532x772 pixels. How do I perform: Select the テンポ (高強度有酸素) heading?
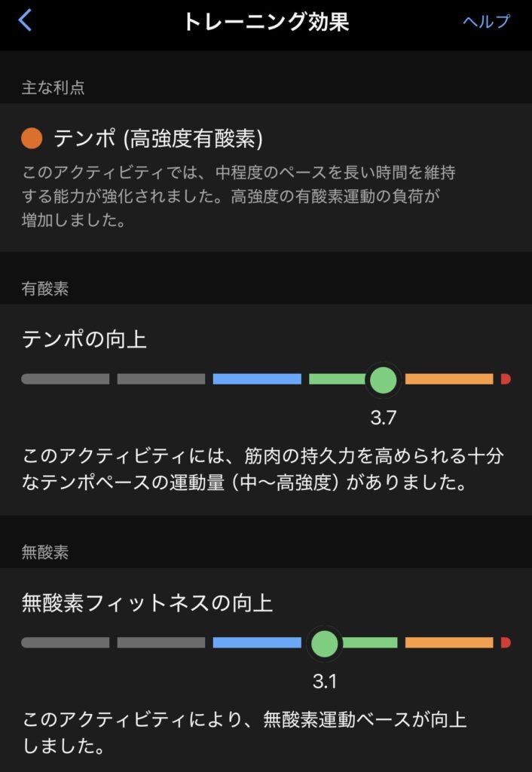(x=158, y=138)
